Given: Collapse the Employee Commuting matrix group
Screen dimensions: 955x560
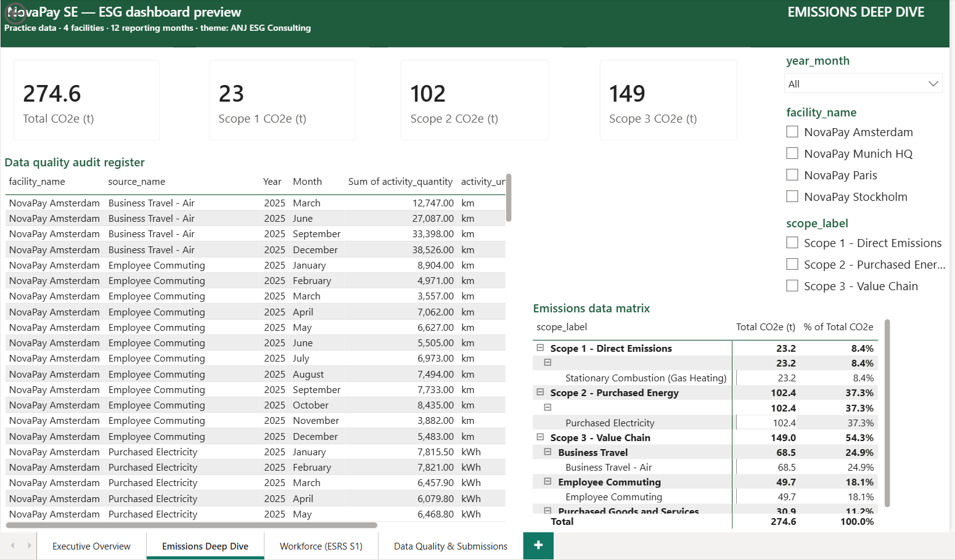Looking at the screenshot, I should [x=547, y=481].
